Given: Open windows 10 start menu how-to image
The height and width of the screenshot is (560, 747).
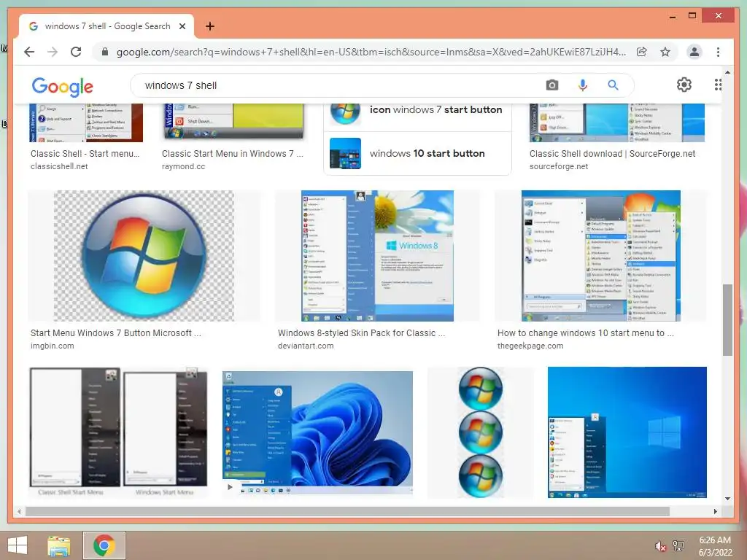Looking at the screenshot, I should tap(601, 256).
